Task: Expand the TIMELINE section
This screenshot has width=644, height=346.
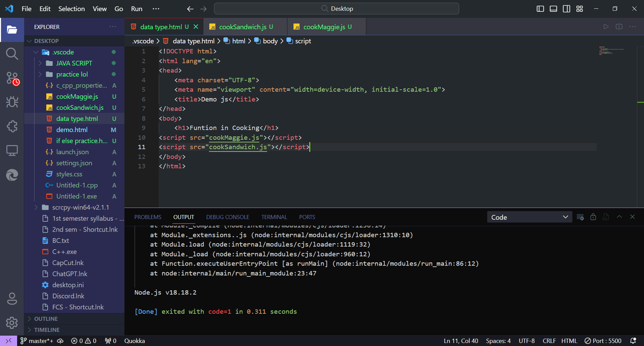Action: pyautogui.click(x=74, y=330)
